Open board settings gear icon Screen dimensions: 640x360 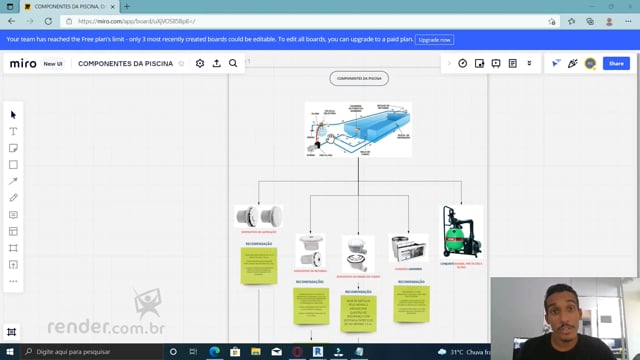click(200, 63)
